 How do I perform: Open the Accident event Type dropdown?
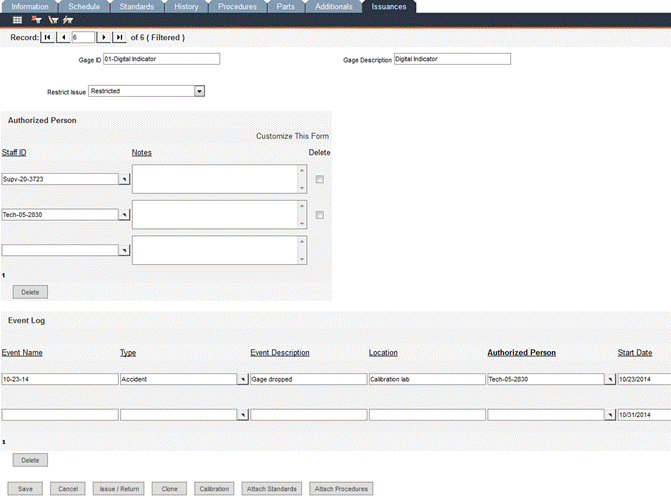(x=242, y=380)
